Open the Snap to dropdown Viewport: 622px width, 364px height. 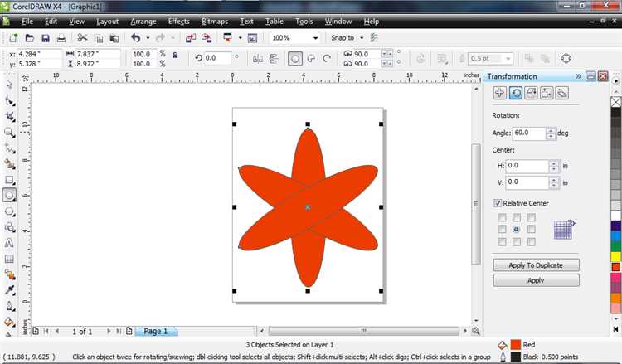pos(362,38)
